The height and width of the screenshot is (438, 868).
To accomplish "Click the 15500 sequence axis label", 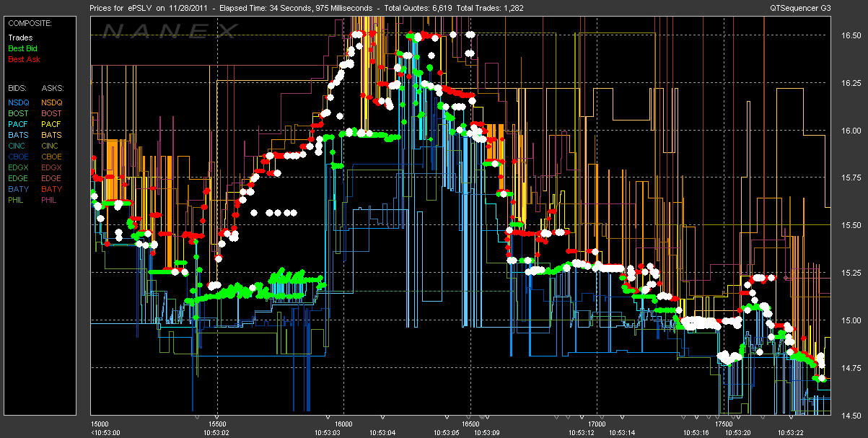I will coord(217,424).
